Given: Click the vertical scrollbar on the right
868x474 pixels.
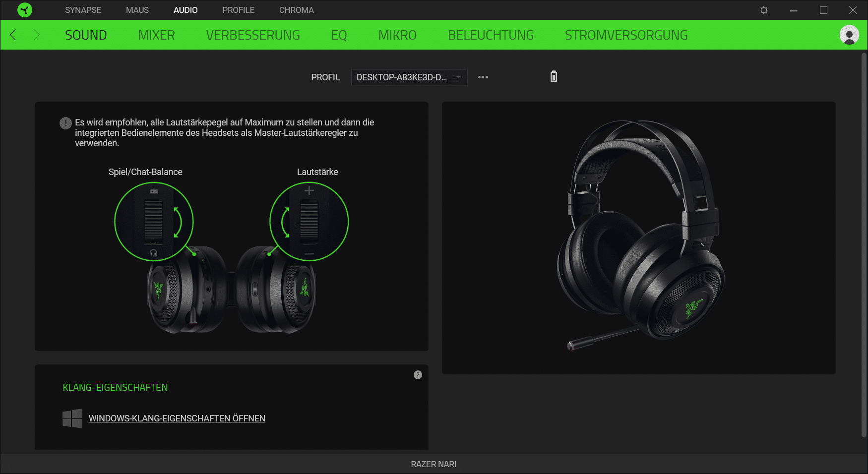Looking at the screenshot, I should [864, 243].
